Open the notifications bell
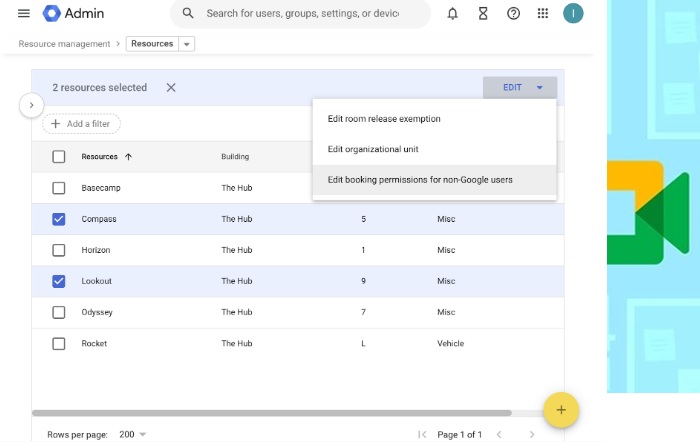700x442 pixels. coord(452,13)
